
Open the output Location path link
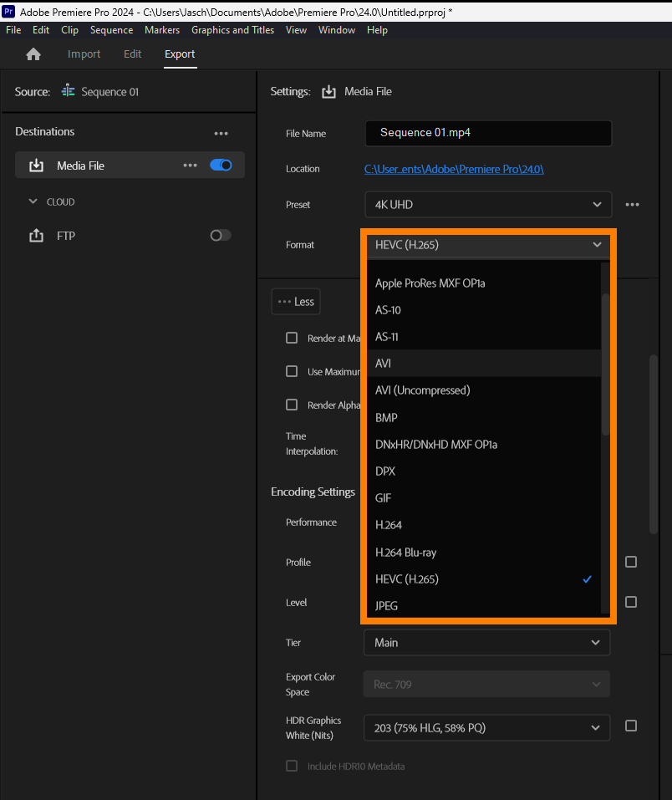[454, 169]
